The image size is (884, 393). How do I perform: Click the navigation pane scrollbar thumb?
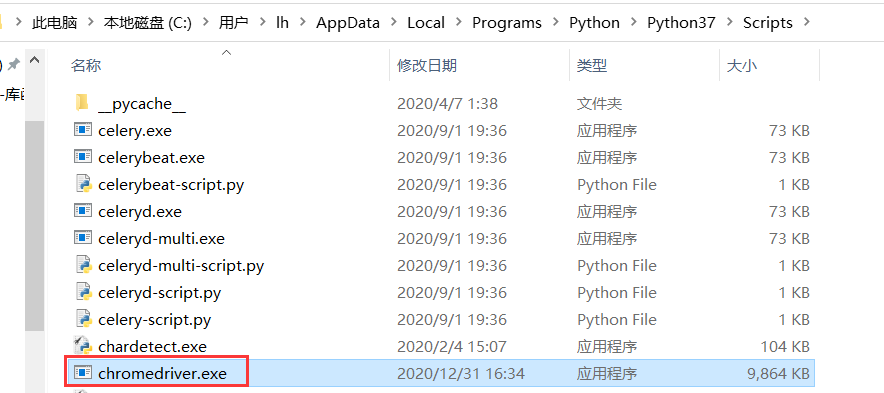(x=34, y=226)
